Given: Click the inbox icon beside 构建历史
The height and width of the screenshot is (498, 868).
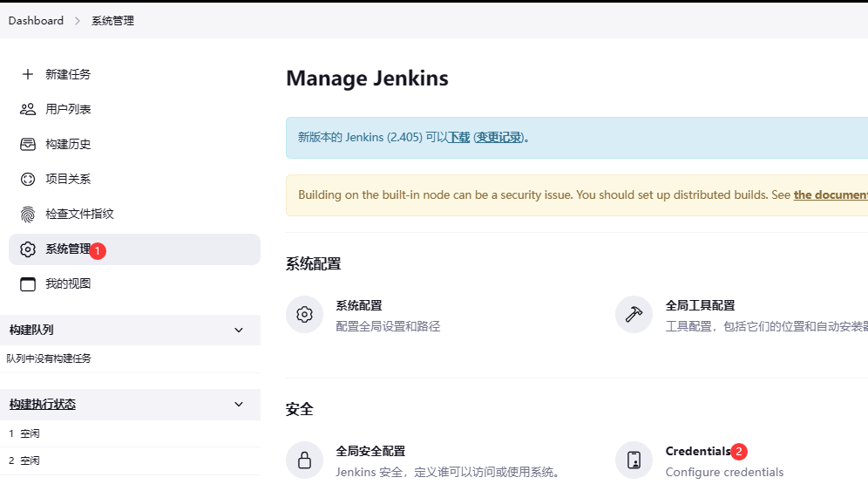Looking at the screenshot, I should [x=28, y=144].
